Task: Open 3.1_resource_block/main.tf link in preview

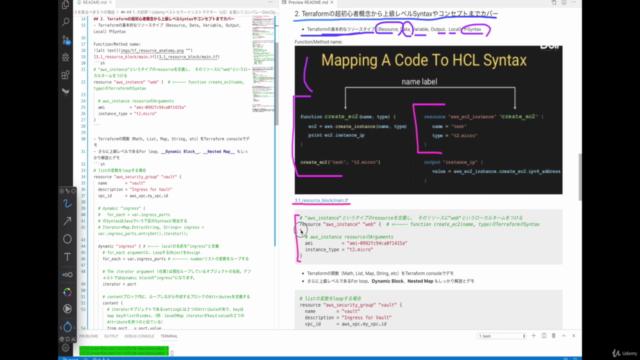Action: tap(321, 200)
